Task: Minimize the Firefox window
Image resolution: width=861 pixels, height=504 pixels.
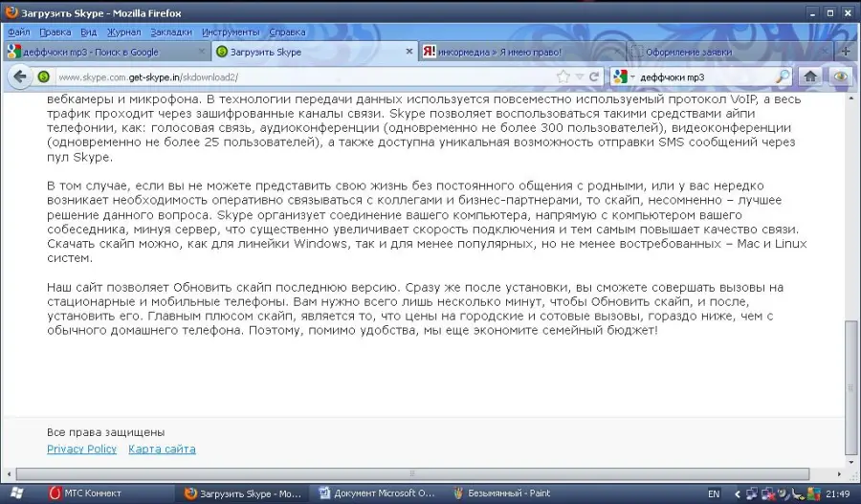Action: click(x=813, y=12)
